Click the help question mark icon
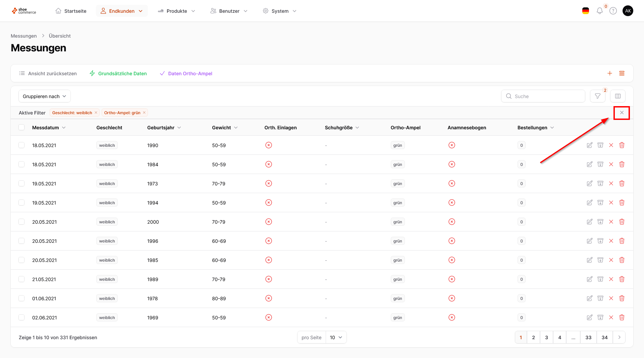The image size is (644, 358). [x=613, y=11]
